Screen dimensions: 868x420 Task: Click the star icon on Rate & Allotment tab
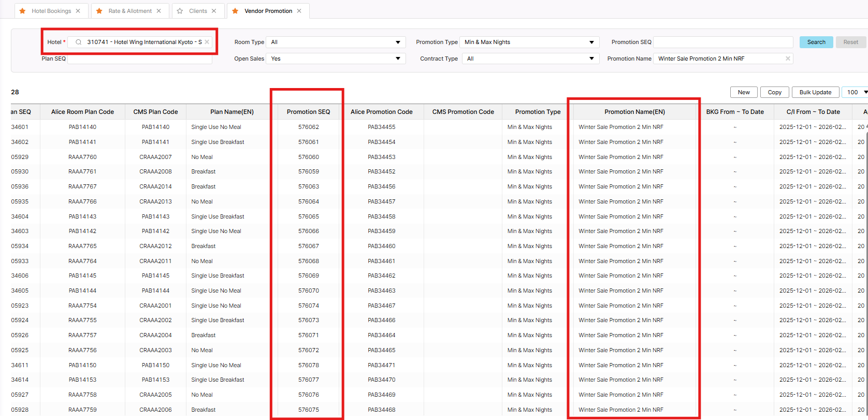click(x=99, y=11)
